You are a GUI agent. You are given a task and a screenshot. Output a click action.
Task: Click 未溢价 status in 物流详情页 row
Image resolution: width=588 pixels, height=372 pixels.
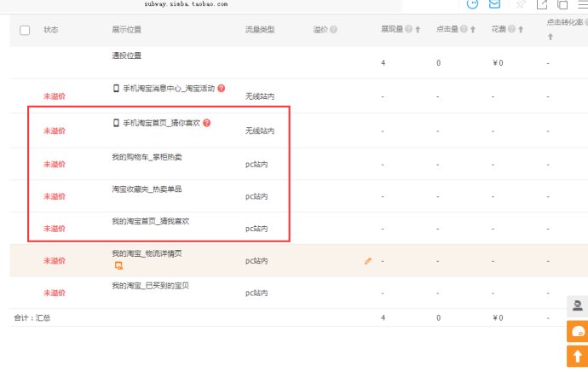click(x=55, y=260)
